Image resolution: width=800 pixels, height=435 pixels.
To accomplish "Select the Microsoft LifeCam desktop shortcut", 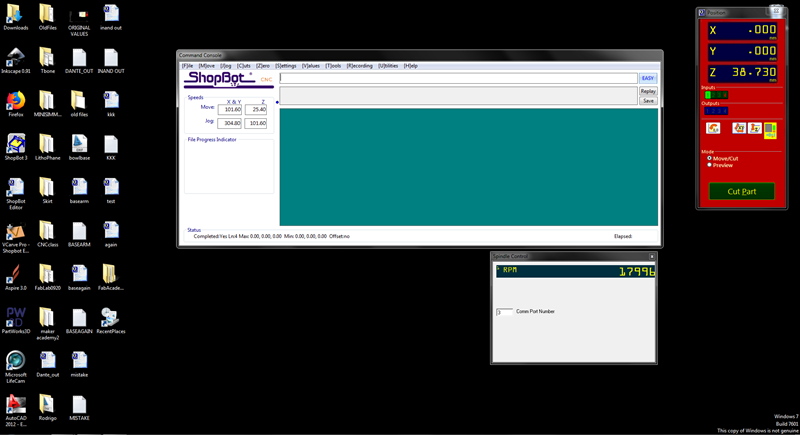I will (x=16, y=367).
